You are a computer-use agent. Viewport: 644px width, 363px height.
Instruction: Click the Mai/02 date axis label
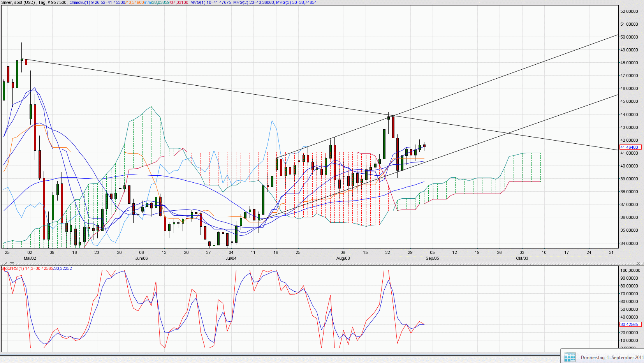tap(30, 258)
